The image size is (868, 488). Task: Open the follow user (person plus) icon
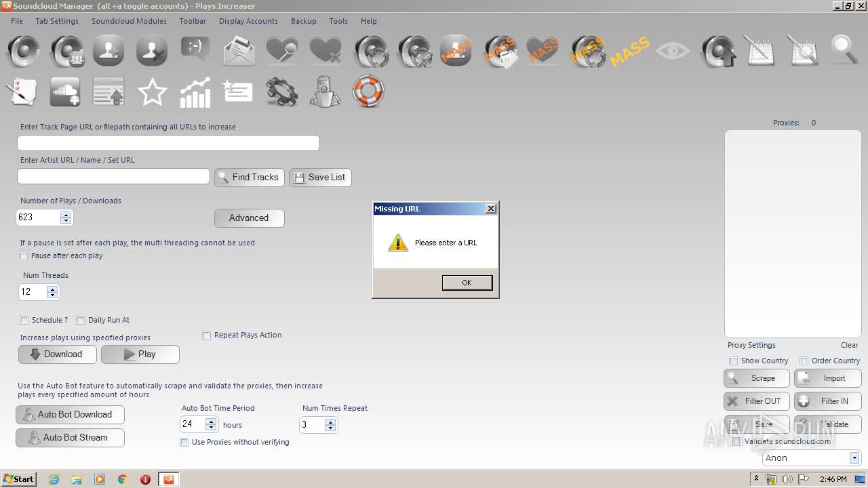[109, 51]
